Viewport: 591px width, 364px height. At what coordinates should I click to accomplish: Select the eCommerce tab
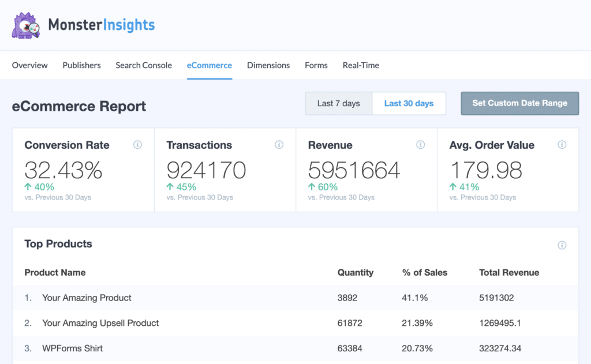210,65
